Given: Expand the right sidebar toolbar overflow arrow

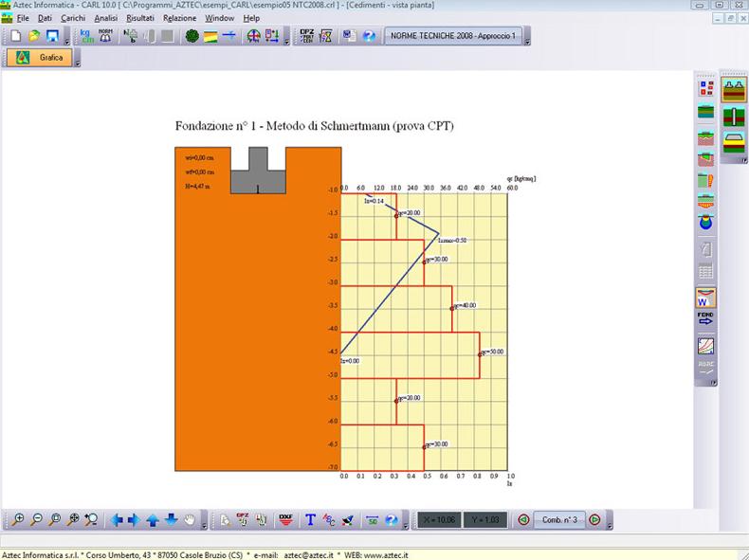Looking at the screenshot, I should pos(712,382).
